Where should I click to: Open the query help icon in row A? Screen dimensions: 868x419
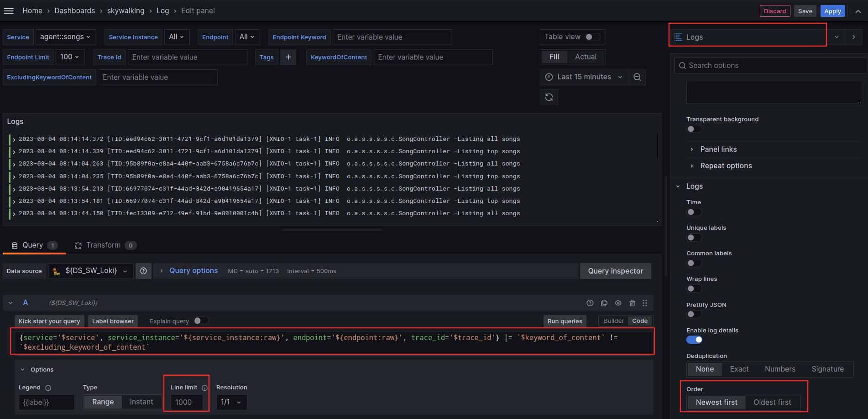coord(590,303)
